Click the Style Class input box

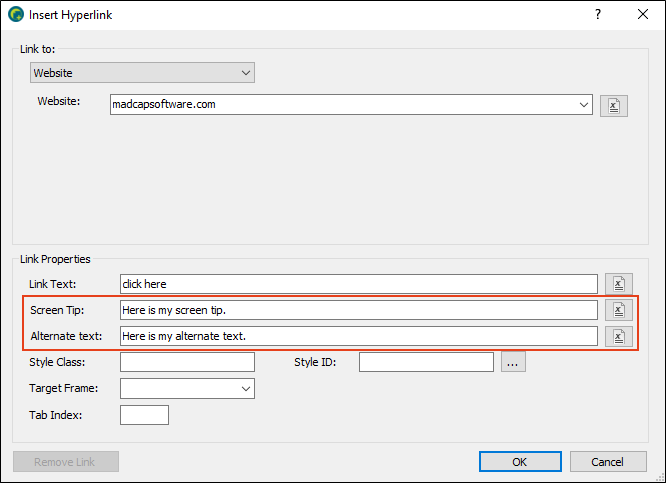tap(187, 362)
